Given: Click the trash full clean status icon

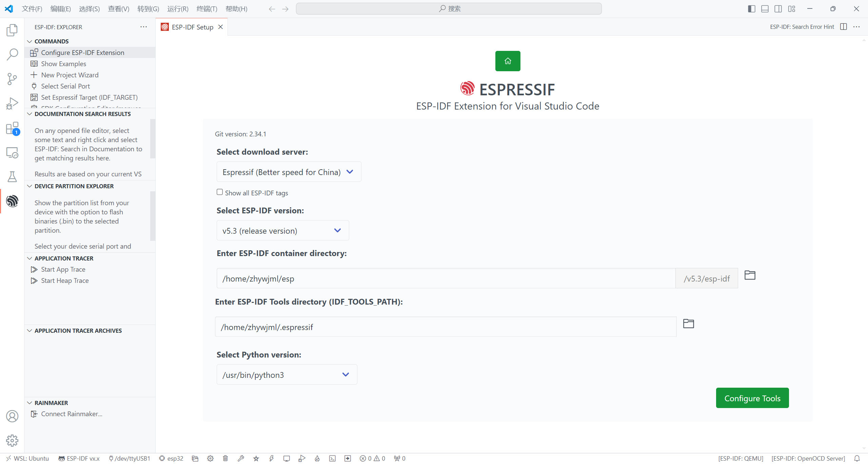Looking at the screenshot, I should coord(225,459).
